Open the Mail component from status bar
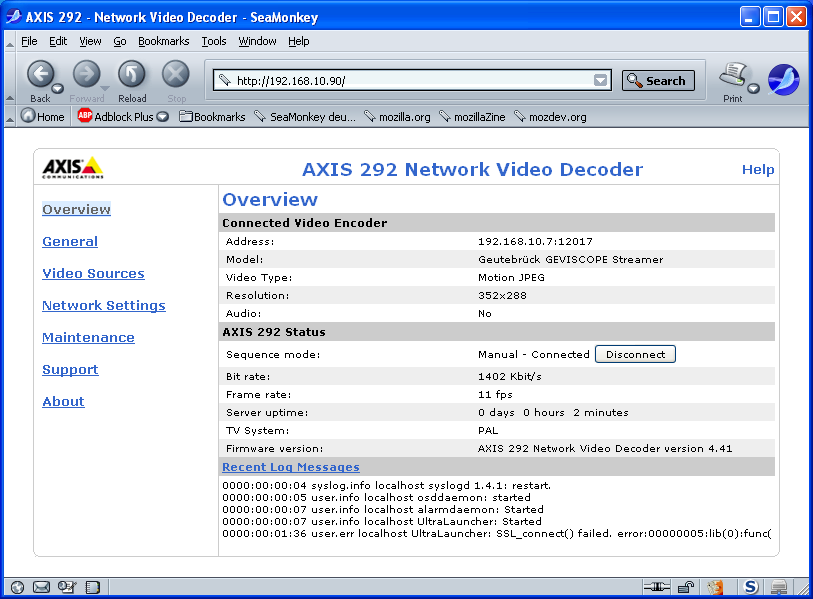813x599 pixels. pyautogui.click(x=42, y=587)
